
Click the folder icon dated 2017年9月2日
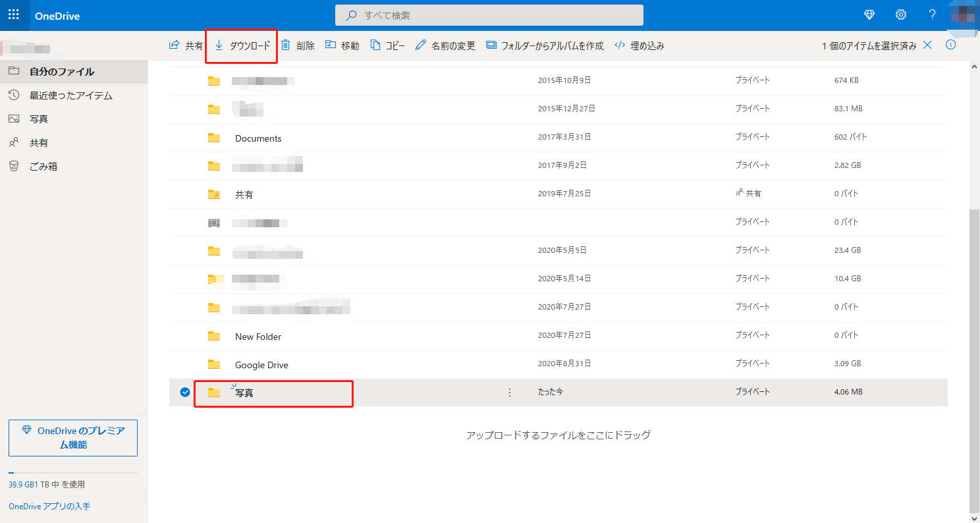[214, 166]
